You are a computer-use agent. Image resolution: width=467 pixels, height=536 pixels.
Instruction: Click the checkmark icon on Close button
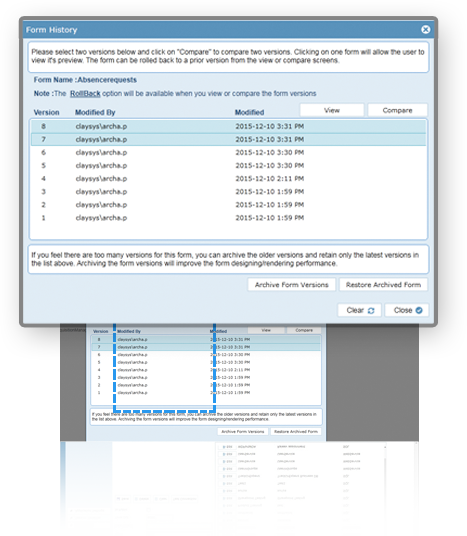tap(419, 310)
